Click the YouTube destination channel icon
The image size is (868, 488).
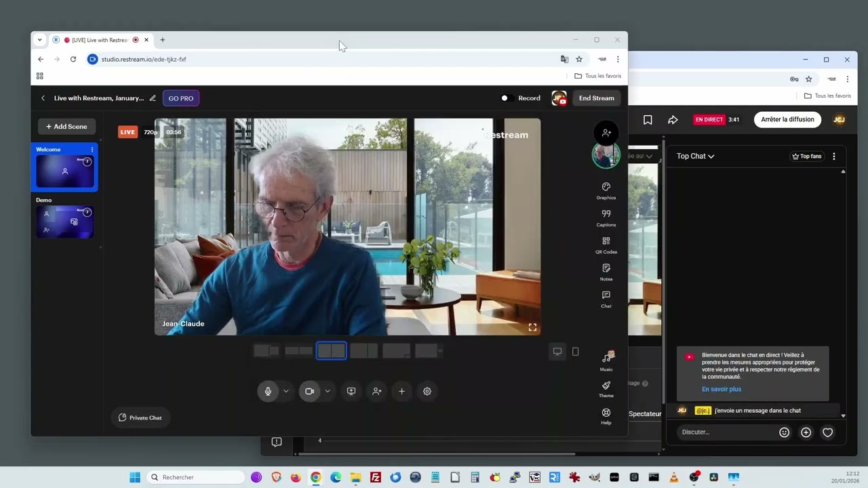pyautogui.click(x=559, y=98)
